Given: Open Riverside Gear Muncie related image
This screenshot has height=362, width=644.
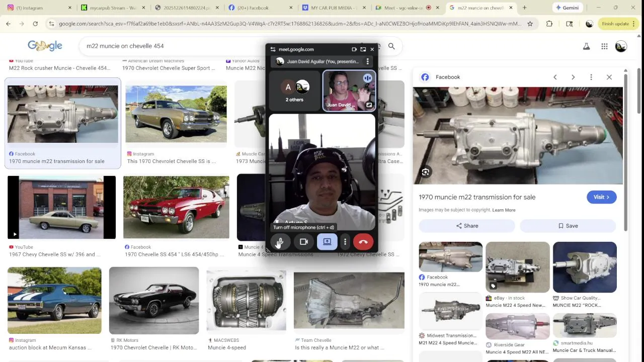Looking at the screenshot, I should 517,326.
